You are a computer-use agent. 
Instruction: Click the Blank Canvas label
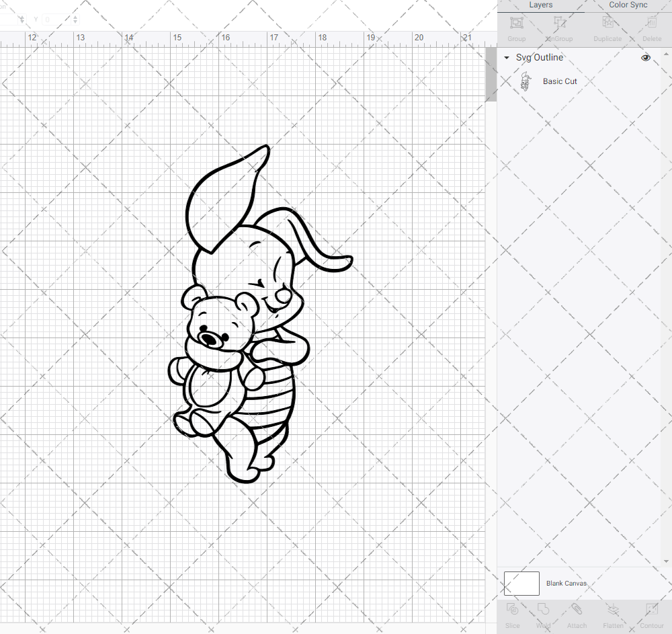tap(566, 584)
